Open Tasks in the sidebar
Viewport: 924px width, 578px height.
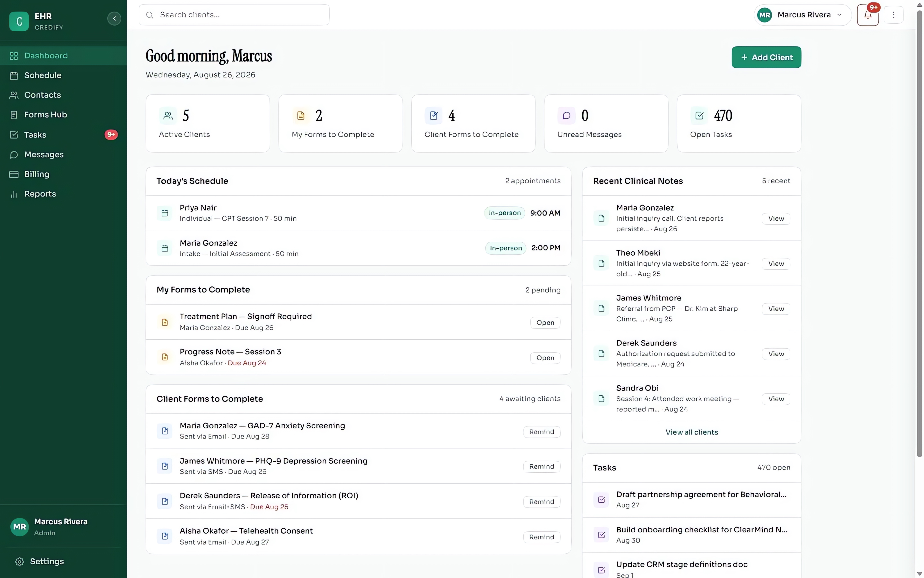point(63,135)
